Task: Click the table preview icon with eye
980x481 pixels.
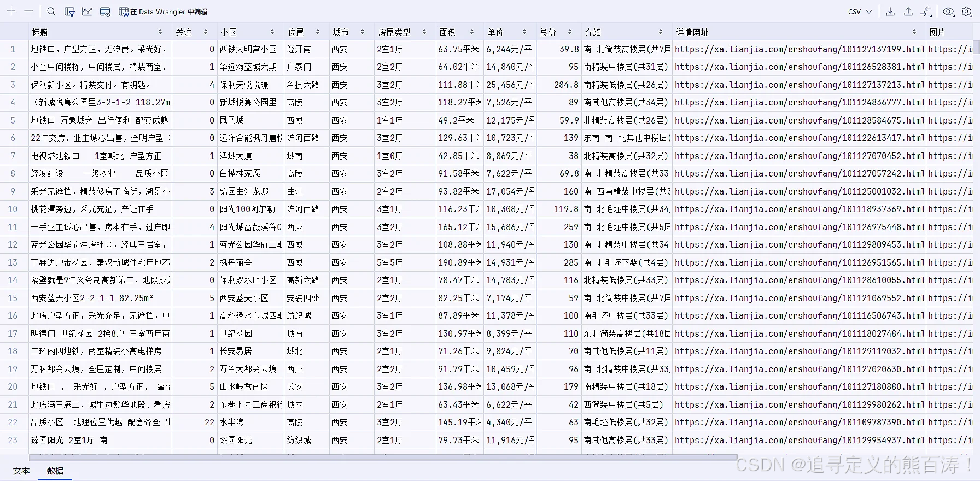Action: tap(105, 11)
